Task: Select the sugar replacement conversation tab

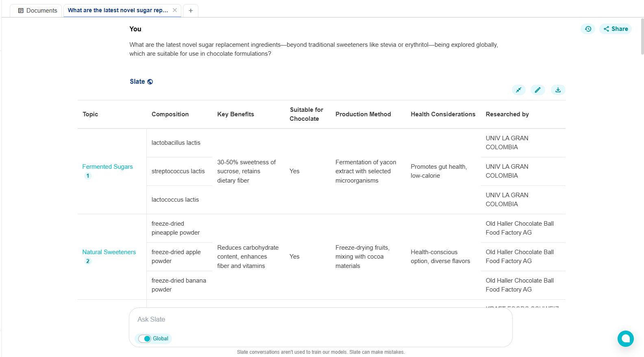Action: tap(117, 10)
